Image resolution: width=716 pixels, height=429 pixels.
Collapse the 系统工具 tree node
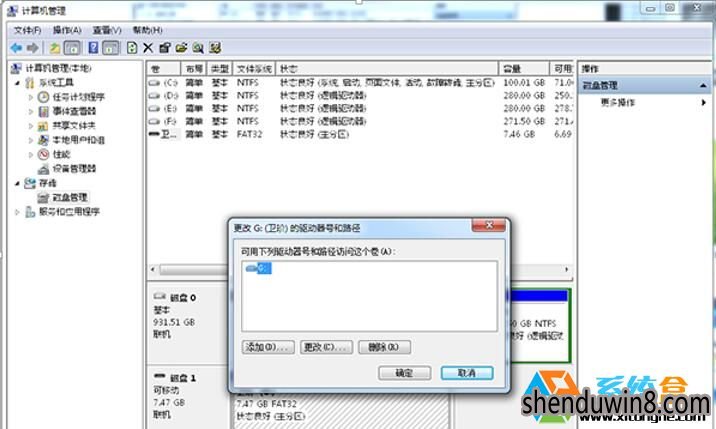pyautogui.click(x=17, y=83)
